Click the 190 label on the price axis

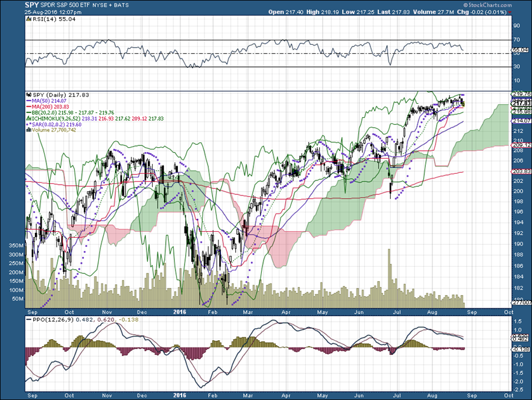[x=518, y=244]
